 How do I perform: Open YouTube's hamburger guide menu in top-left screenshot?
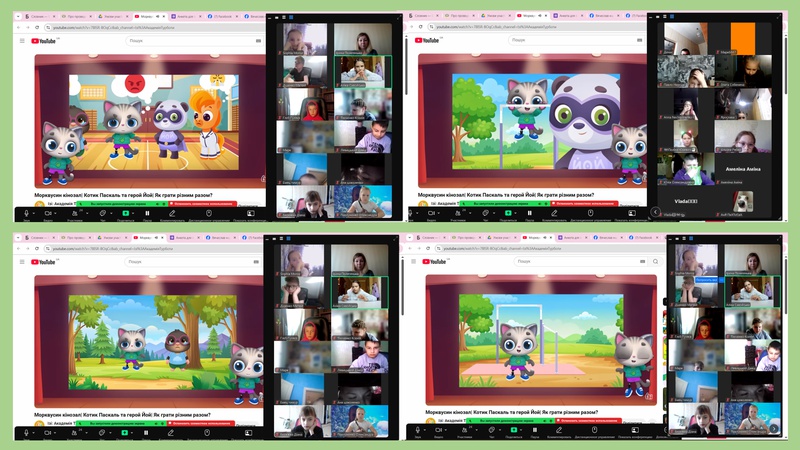click(22, 41)
